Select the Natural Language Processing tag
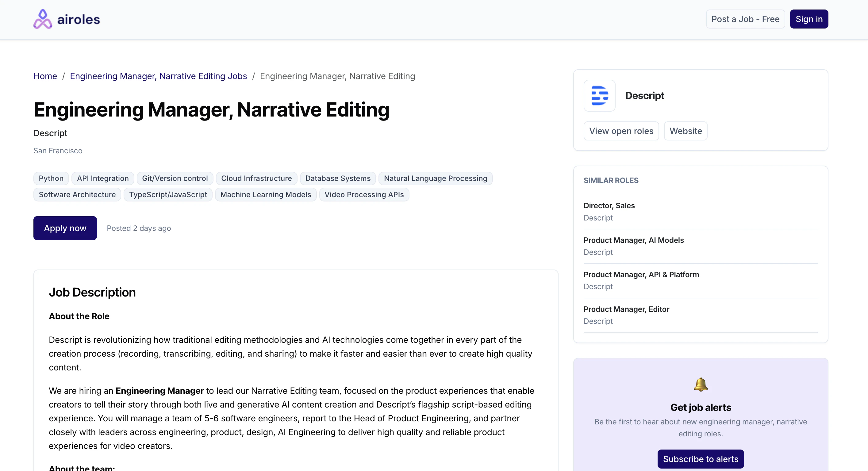This screenshot has height=471, width=868. pyautogui.click(x=435, y=178)
